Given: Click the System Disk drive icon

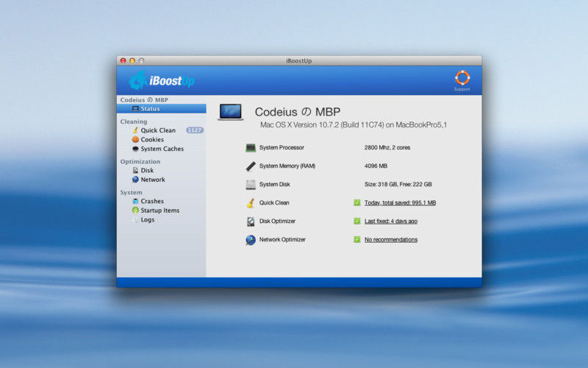Looking at the screenshot, I should (x=251, y=185).
